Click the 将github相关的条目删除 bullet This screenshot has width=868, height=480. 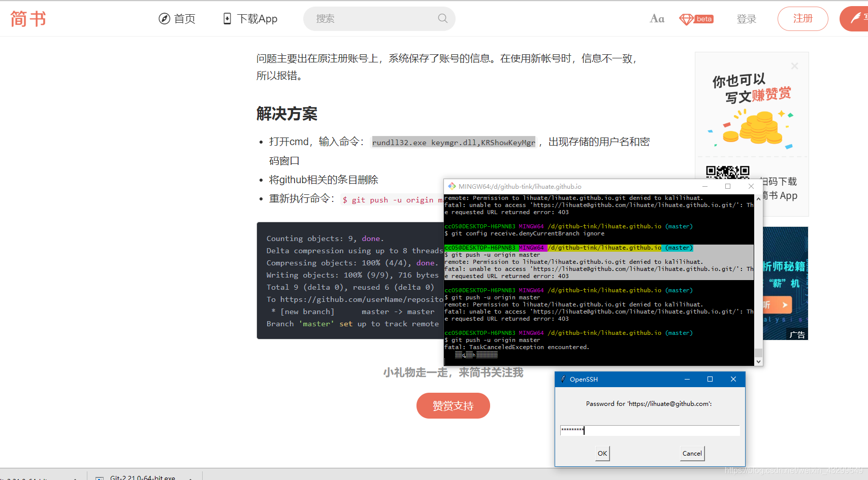tap(324, 180)
